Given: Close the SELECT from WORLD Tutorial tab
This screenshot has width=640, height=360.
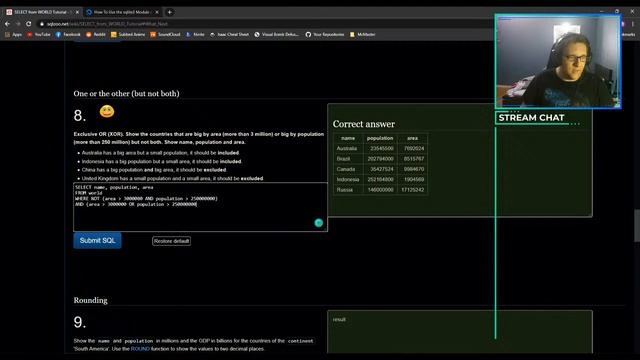Looking at the screenshot, I should pyautogui.click(x=77, y=12).
